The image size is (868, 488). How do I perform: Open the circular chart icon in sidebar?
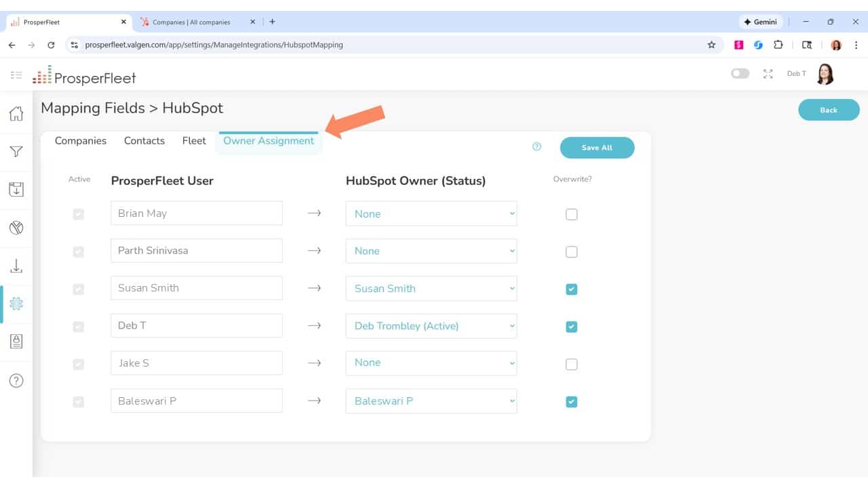pos(16,228)
